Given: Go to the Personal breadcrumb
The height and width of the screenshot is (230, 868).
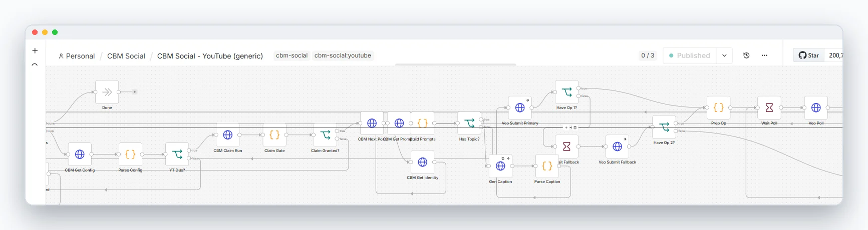Looking at the screenshot, I should click(x=77, y=56).
